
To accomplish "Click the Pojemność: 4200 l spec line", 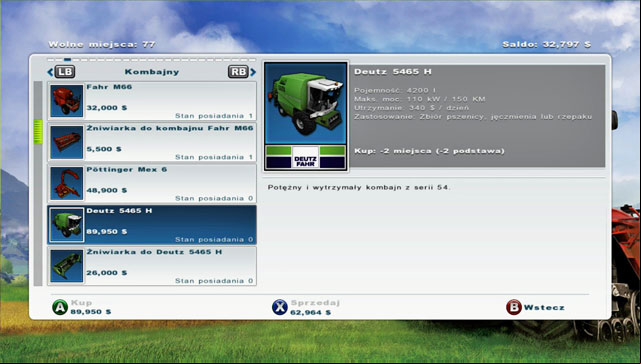I will pyautogui.click(x=395, y=90).
